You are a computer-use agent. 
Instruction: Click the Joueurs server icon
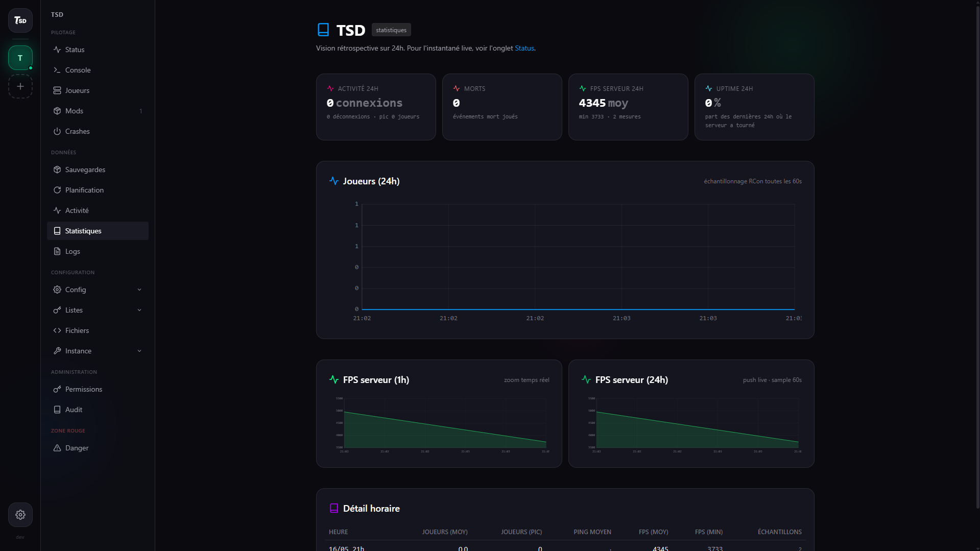pos(57,90)
